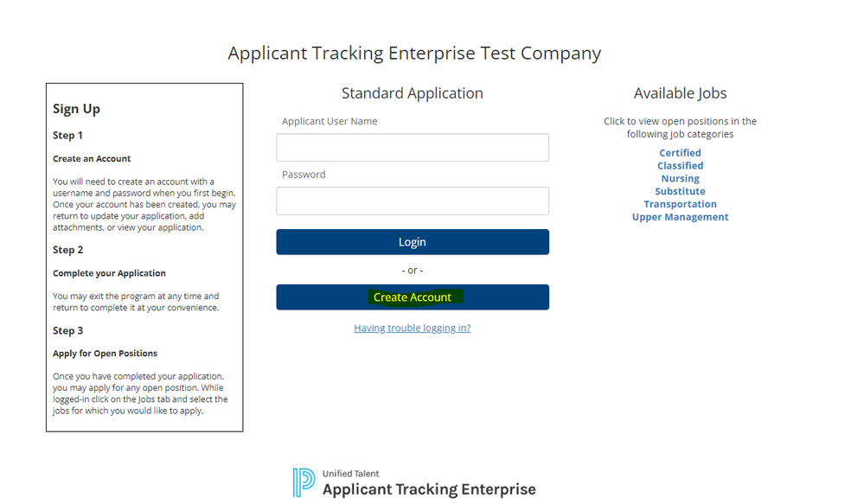The height and width of the screenshot is (504, 864).
Task: Focus the Password input field
Action: [x=413, y=201]
